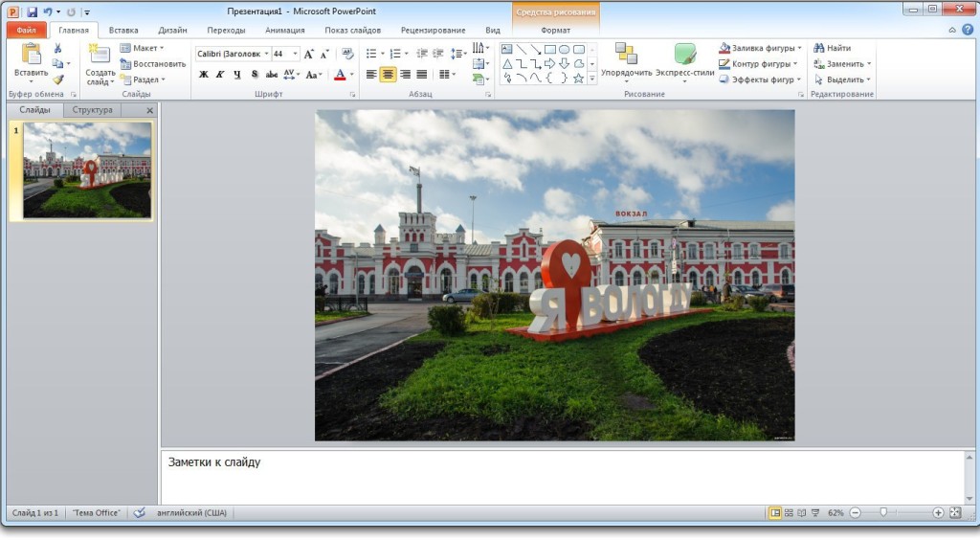Toggle text Shadow (S) formatting
The image size is (980, 540).
point(255,75)
